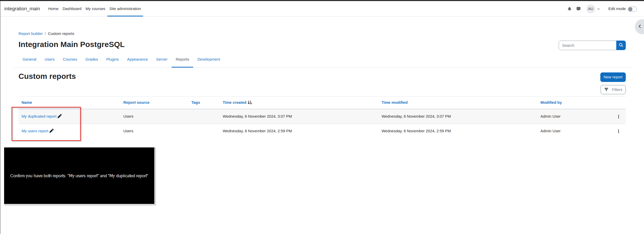644x234 pixels.
Task: Open the notifications bell icon
Action: pyautogui.click(x=570, y=9)
